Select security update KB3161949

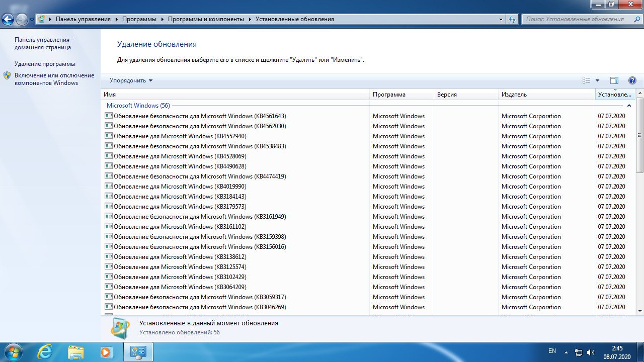tap(368, 216)
